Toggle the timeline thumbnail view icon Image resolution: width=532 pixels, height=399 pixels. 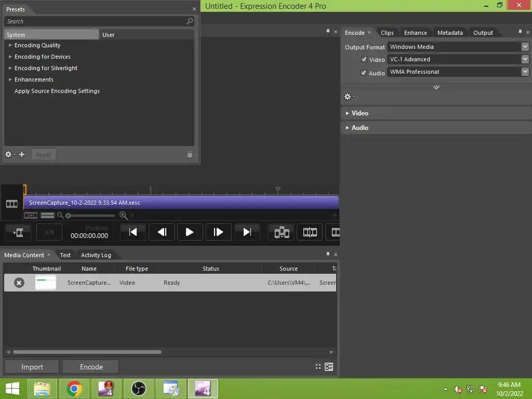pyautogui.click(x=31, y=215)
